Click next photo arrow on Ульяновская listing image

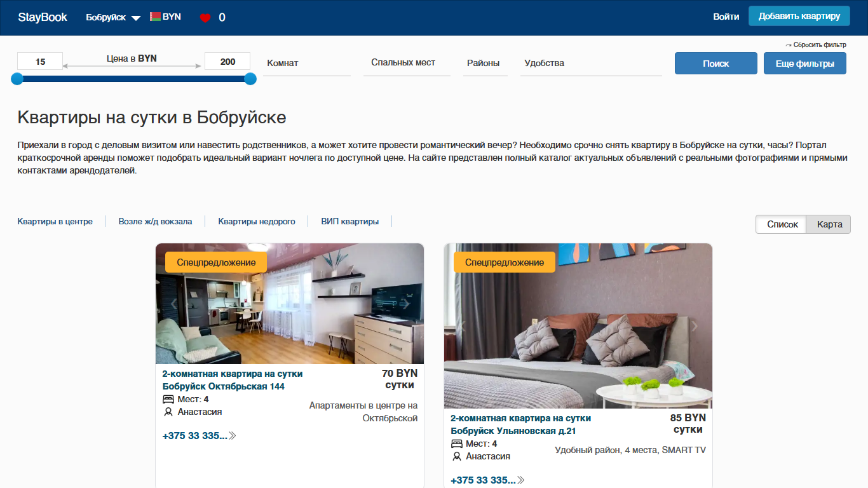coord(695,326)
